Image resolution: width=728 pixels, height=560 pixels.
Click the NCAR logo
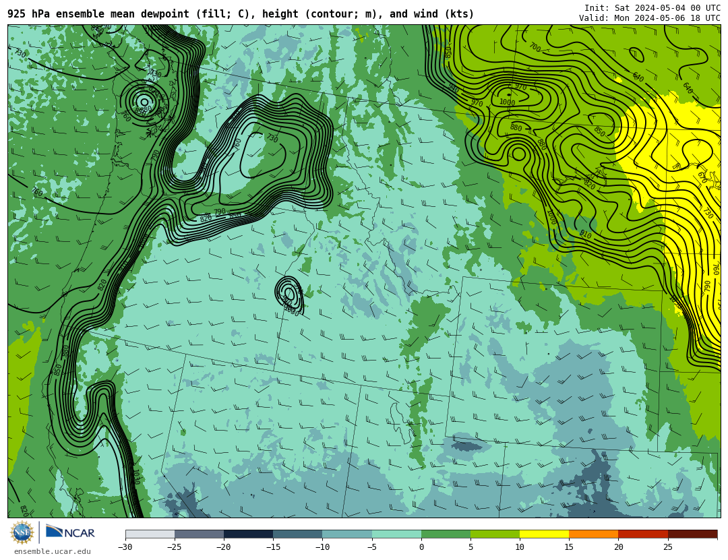point(70,532)
